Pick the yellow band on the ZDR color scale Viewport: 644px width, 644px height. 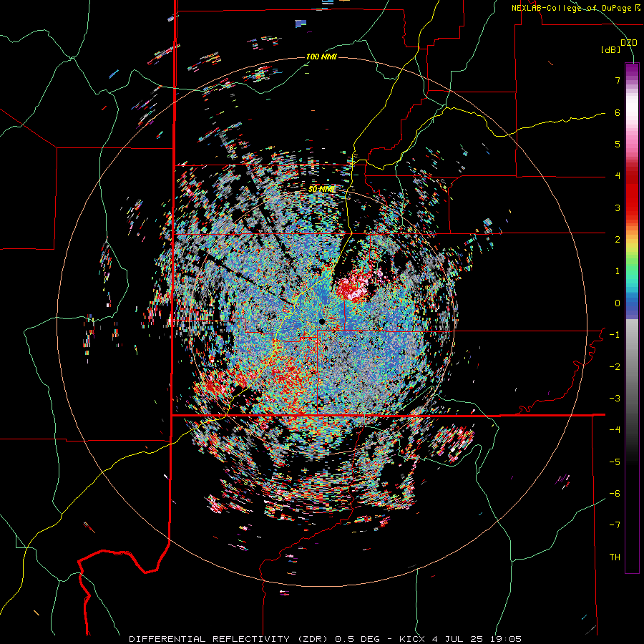(632, 246)
